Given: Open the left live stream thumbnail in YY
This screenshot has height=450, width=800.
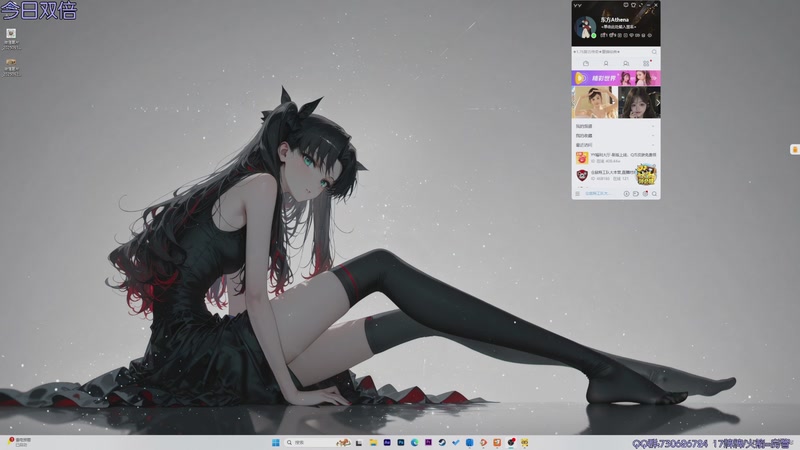Looking at the screenshot, I should (594, 102).
